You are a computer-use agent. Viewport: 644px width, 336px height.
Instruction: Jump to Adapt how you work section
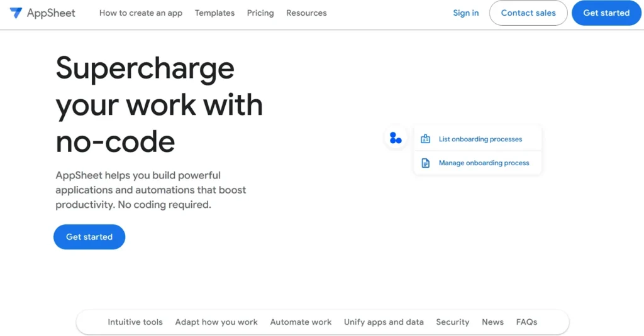pos(216,322)
